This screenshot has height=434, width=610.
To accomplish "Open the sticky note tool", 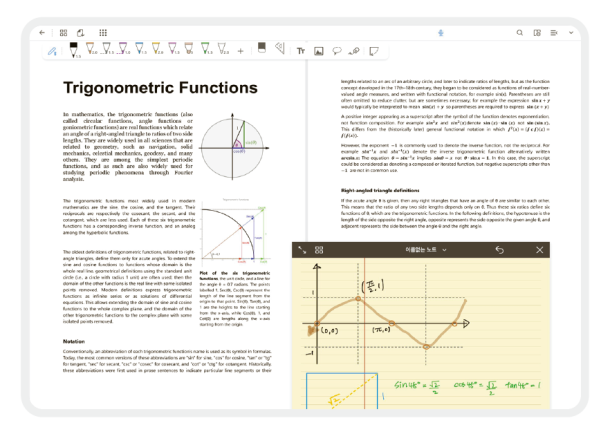I will 374,51.
